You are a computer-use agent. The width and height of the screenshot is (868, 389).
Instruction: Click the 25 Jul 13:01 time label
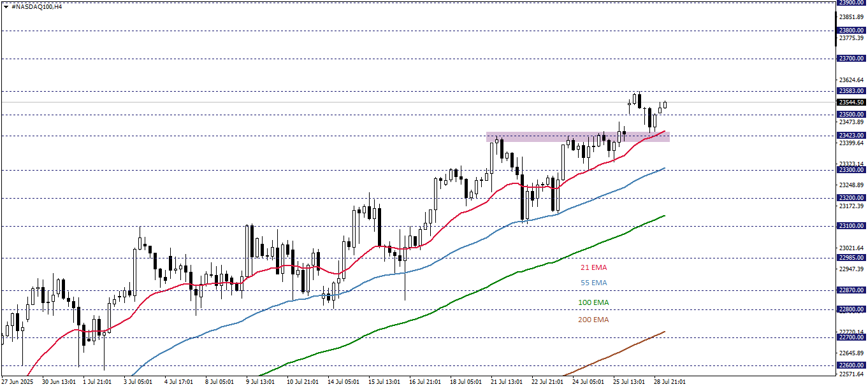tap(629, 383)
